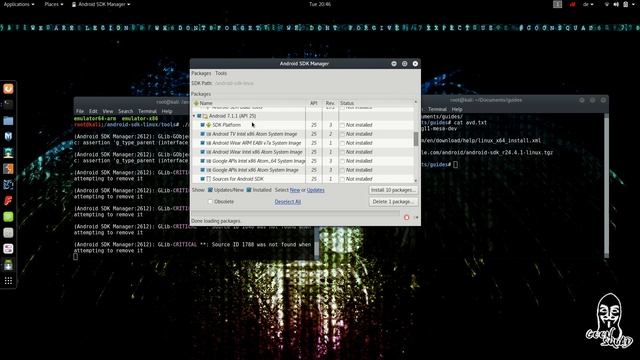Image resolution: width=640 pixels, height=360 pixels.
Task: Uncheck Google APIs Intel x86 Atom_64 System Image
Action: [x=202, y=161]
